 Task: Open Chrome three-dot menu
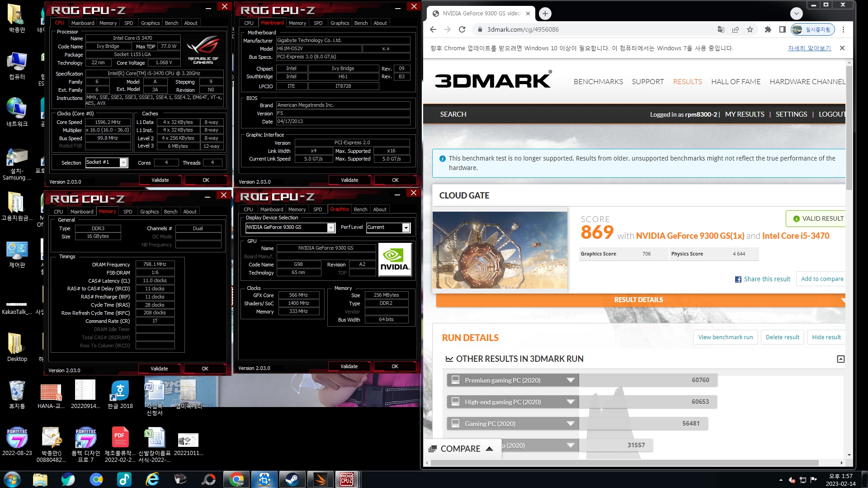843,29
